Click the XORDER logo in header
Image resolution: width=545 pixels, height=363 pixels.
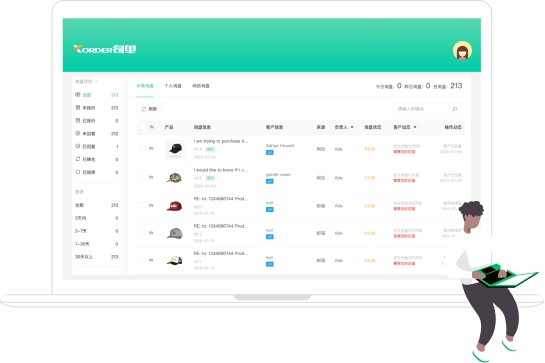click(105, 49)
